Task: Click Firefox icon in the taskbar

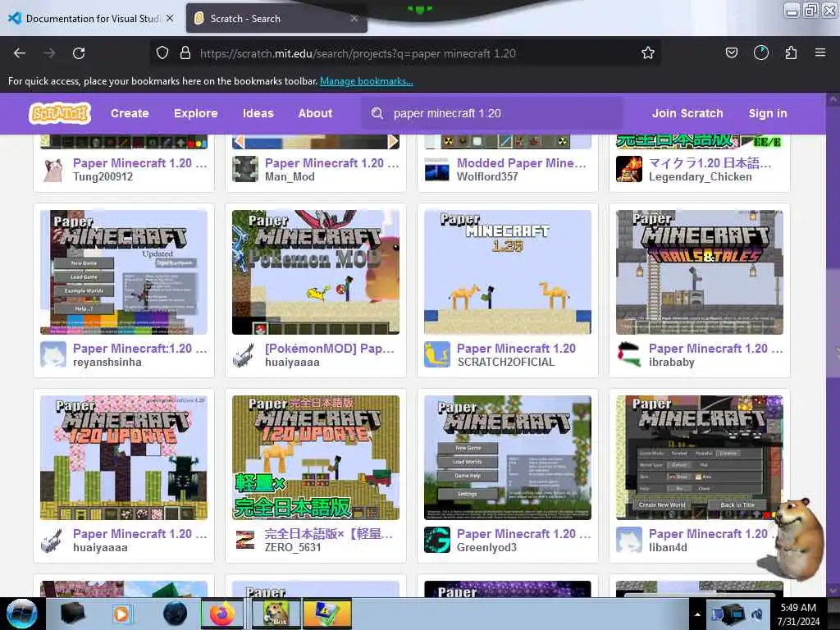Action: pyautogui.click(x=222, y=614)
